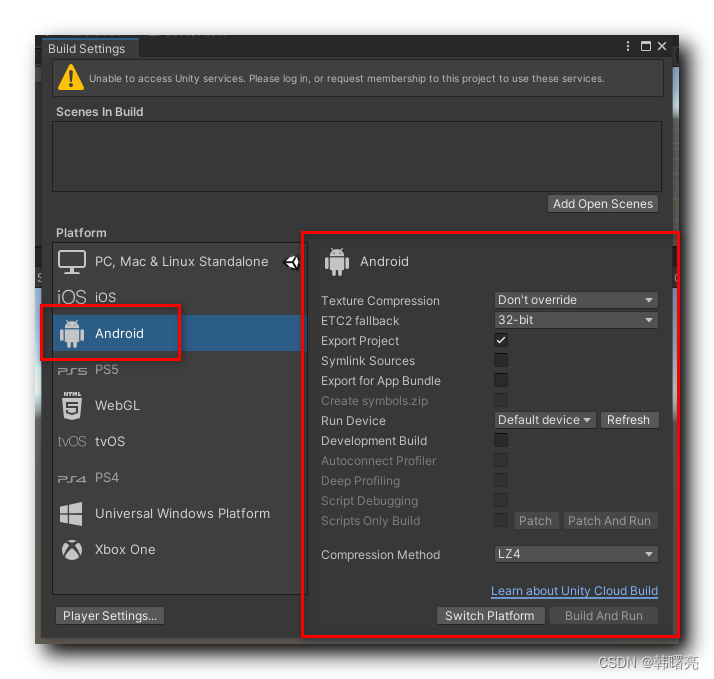This screenshot has width=714, height=679.
Task: Toggle the Deep Profiling checkbox
Action: 501,480
